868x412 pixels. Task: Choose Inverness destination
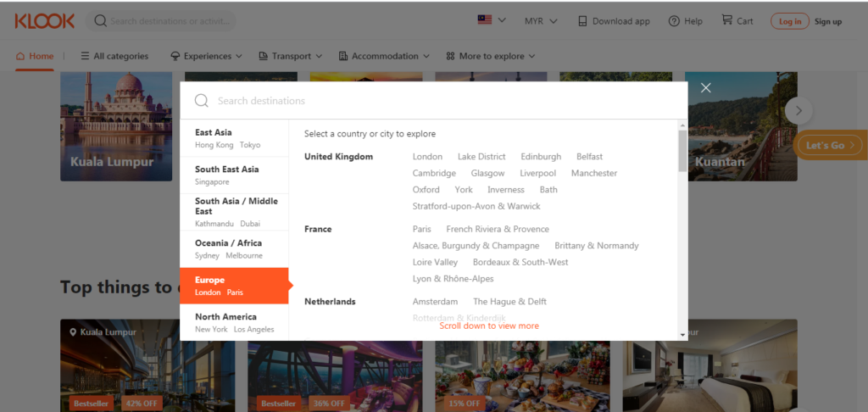click(506, 189)
